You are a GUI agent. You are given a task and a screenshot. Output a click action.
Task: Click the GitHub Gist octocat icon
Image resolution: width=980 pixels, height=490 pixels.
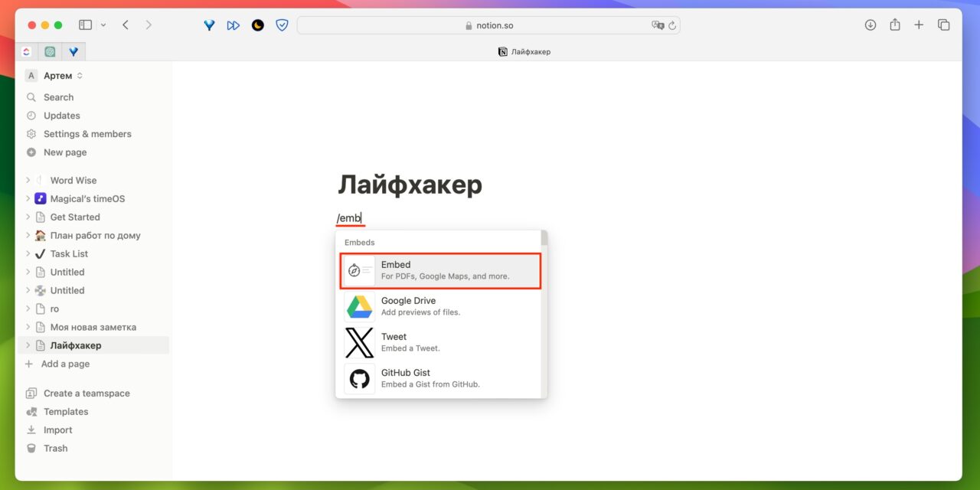coord(359,378)
